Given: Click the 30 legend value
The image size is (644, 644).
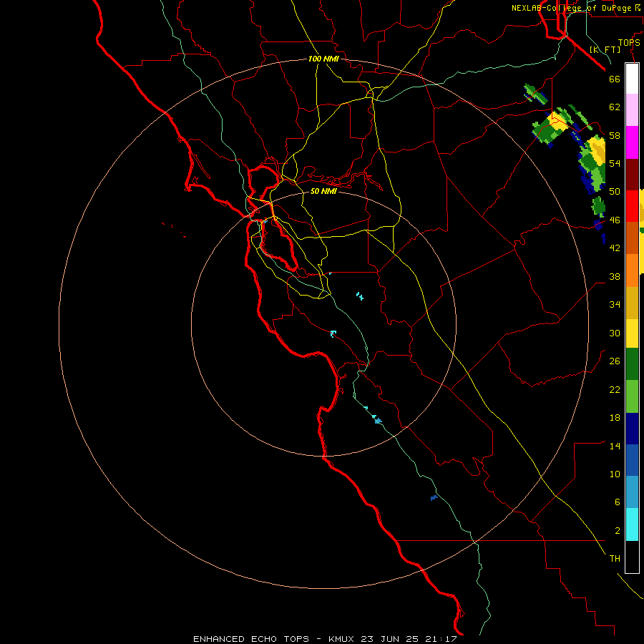Looking at the screenshot, I should click(615, 333).
